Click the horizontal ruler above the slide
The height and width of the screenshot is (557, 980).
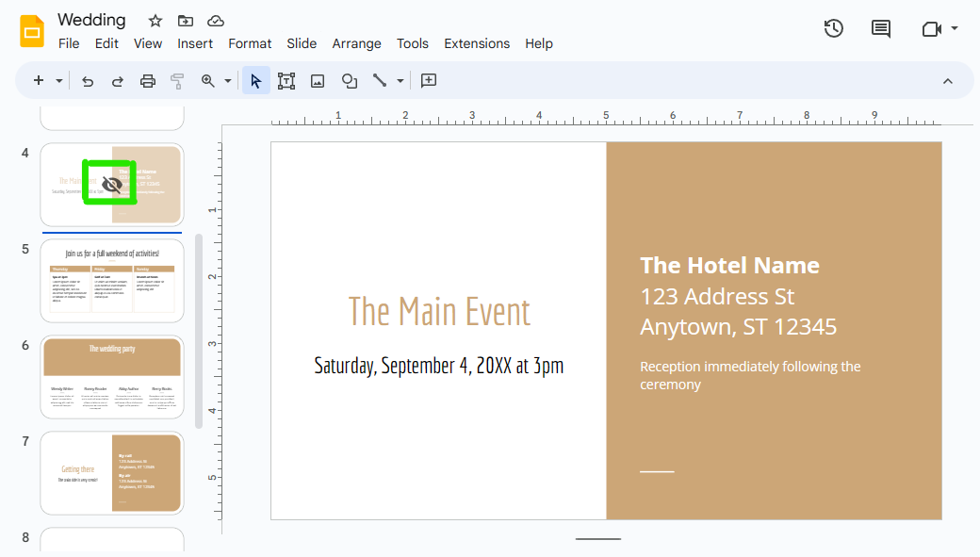[606, 117]
